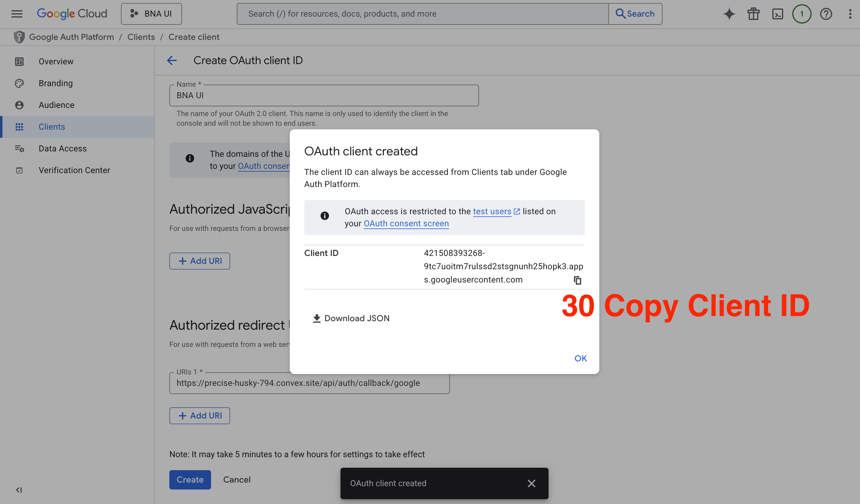Open Verification Center in the sidebar
This screenshot has width=860, height=504.
click(78, 170)
